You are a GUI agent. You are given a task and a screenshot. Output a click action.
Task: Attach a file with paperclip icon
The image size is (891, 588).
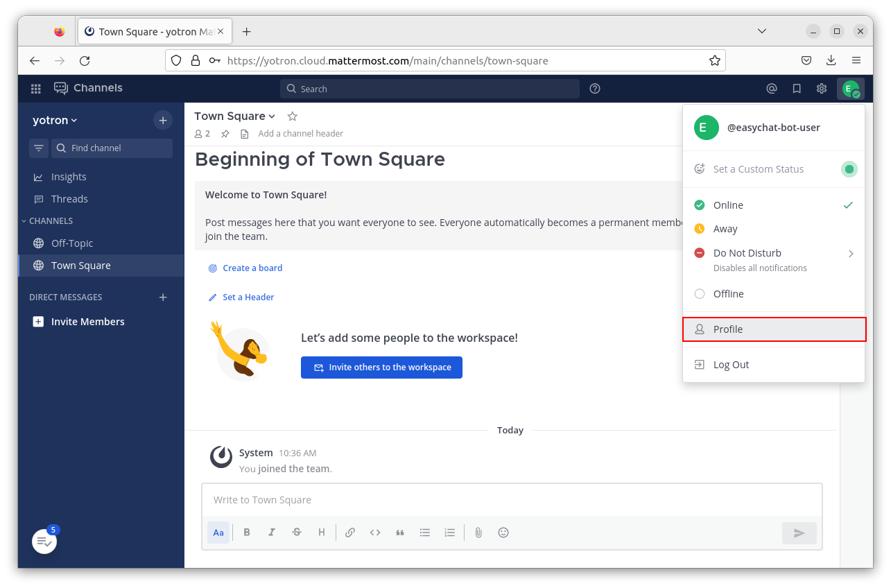coord(478,533)
